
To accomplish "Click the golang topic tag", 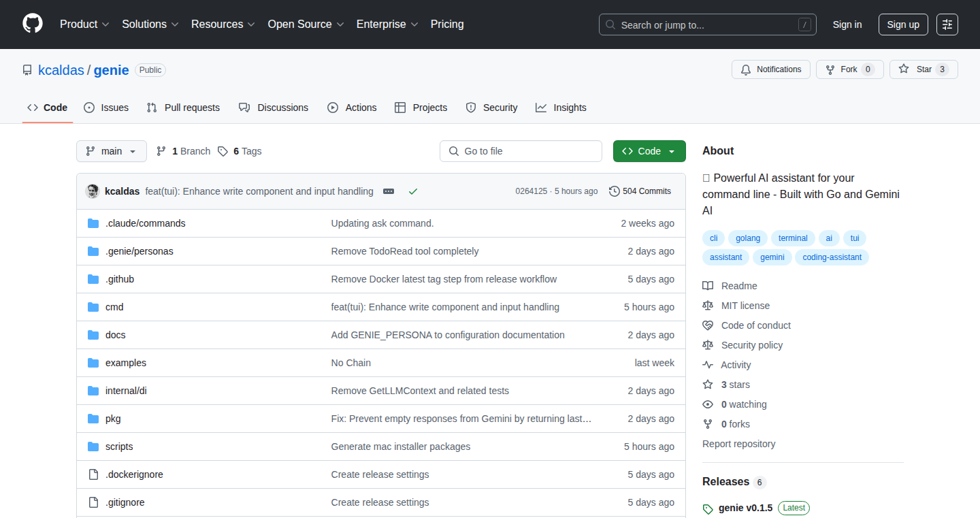I will (748, 238).
